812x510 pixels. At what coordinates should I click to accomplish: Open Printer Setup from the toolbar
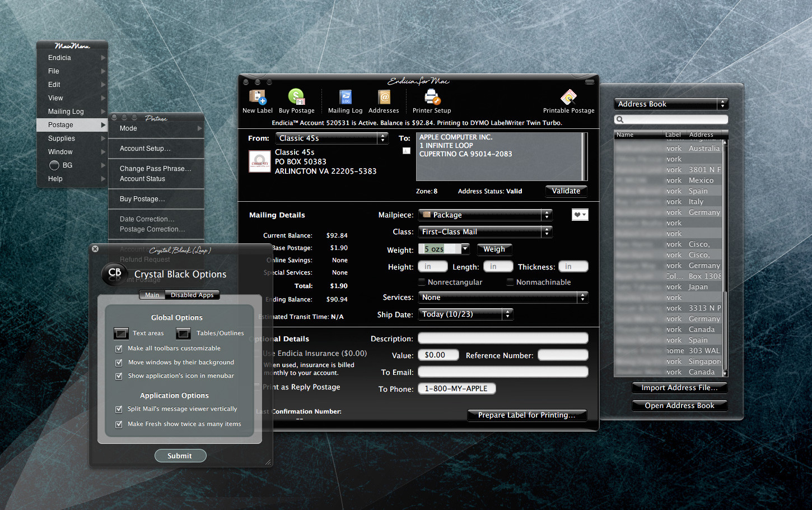coord(432,101)
